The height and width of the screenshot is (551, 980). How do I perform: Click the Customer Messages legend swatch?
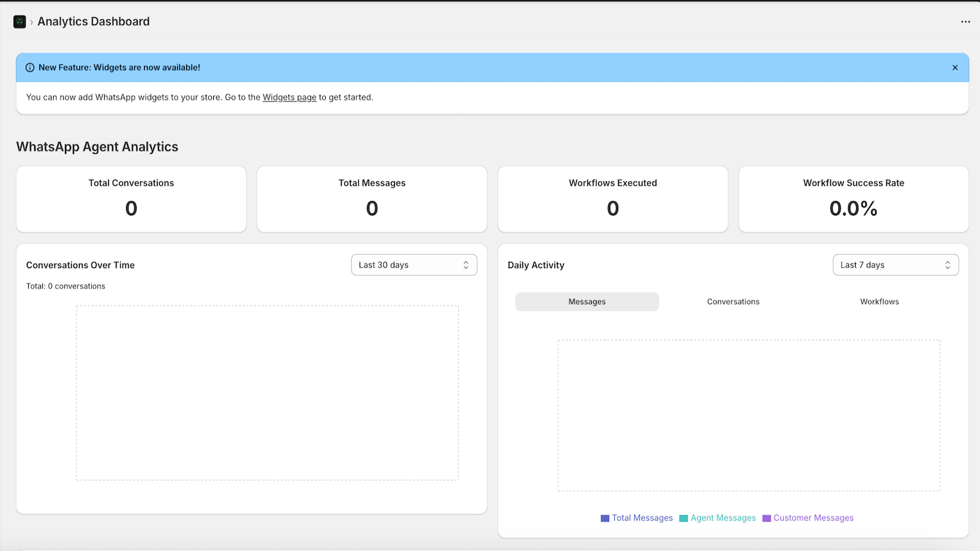(x=766, y=517)
